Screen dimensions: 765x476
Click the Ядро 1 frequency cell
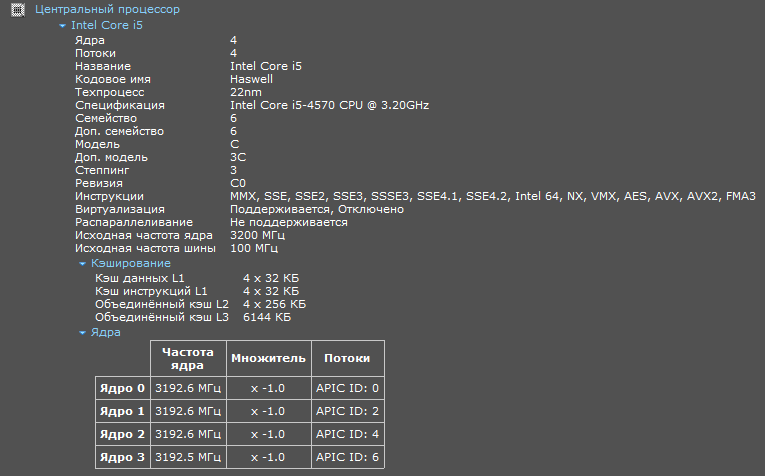[188, 411]
